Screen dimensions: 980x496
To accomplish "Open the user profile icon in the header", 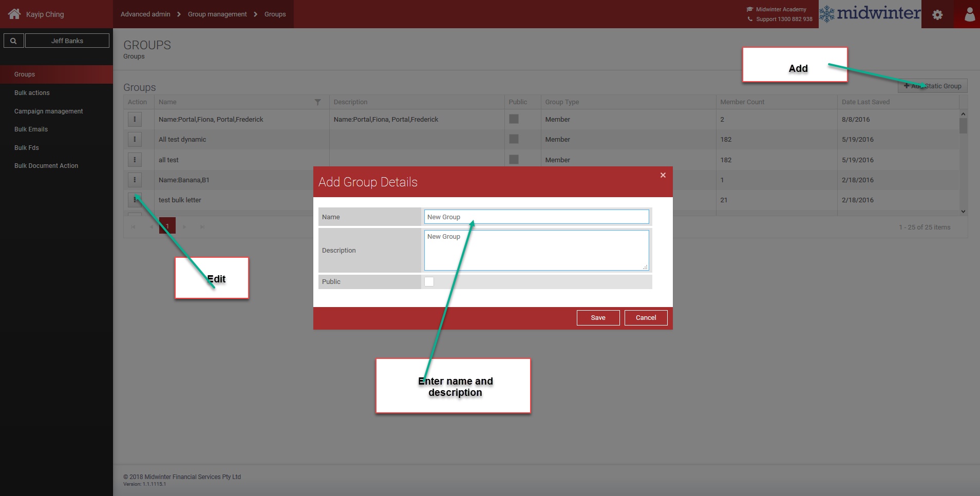I will [x=969, y=14].
